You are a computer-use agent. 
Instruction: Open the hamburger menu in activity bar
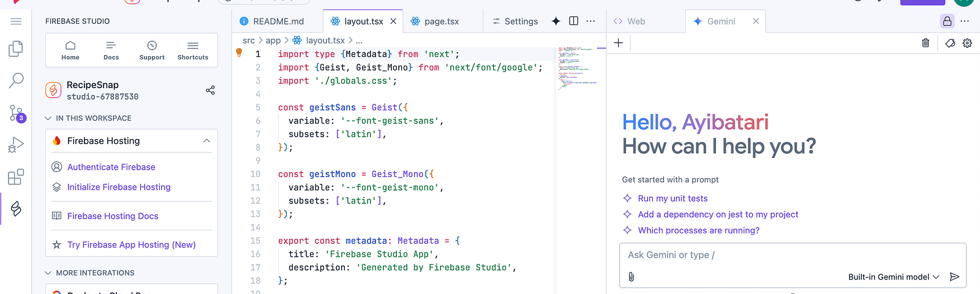[16, 21]
